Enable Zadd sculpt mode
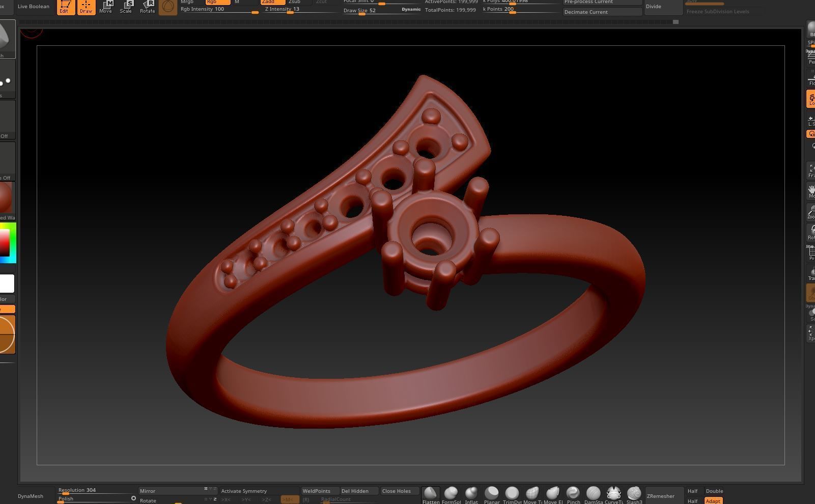The height and width of the screenshot is (504, 815). [273, 2]
